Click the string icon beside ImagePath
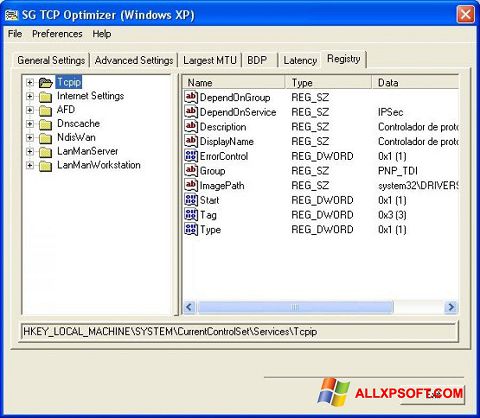The width and height of the screenshot is (480, 418). tap(191, 185)
